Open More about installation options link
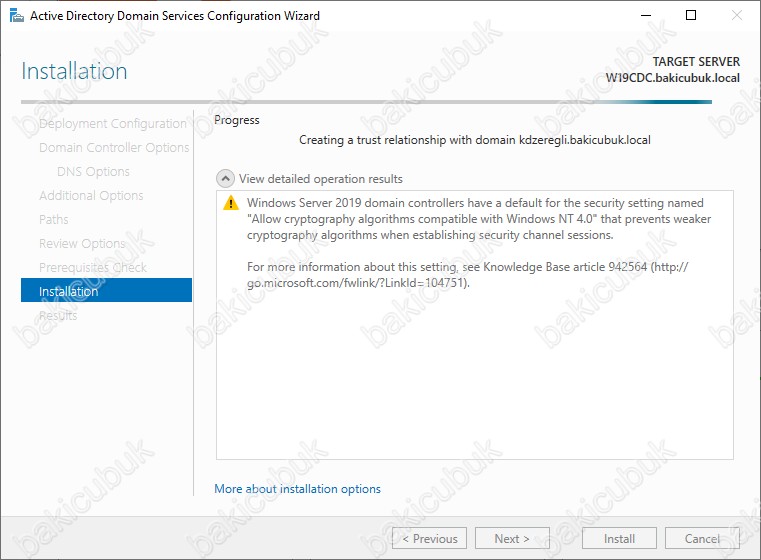 [298, 489]
